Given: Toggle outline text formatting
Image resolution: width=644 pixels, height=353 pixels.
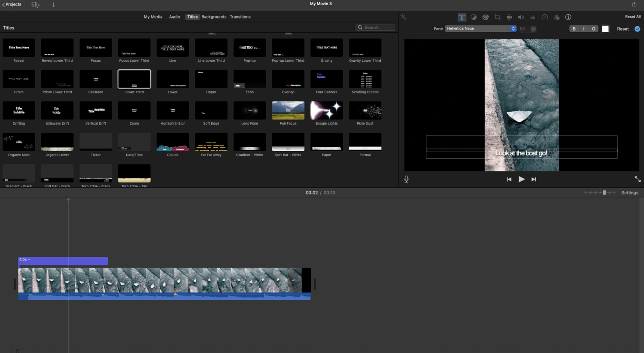Looking at the screenshot, I should pyautogui.click(x=593, y=29).
